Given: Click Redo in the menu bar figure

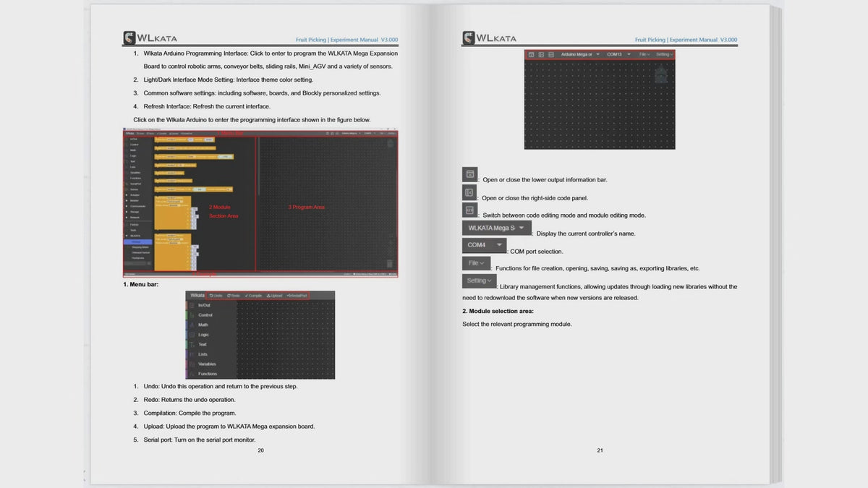Looking at the screenshot, I should (x=234, y=296).
